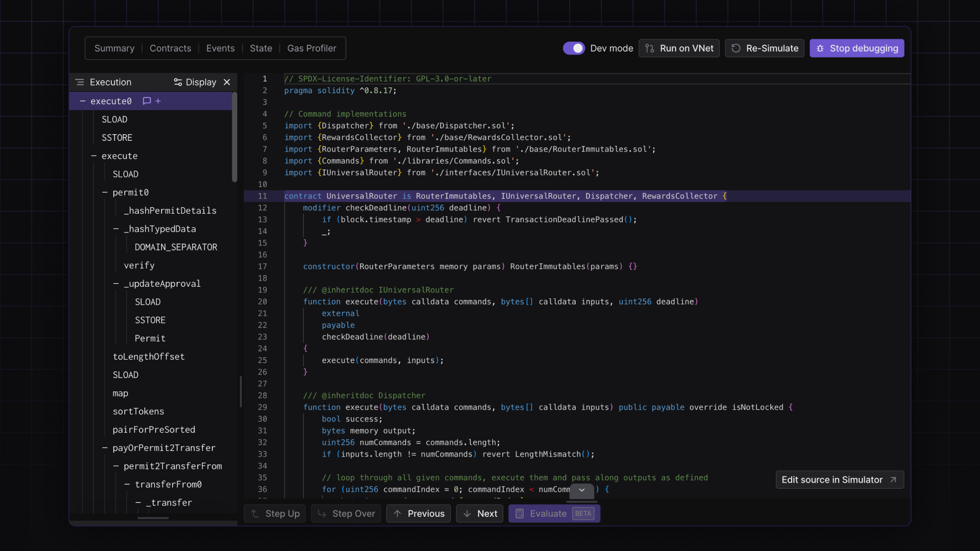Collapse the execute0 tree node
Viewport: 980px width, 551px height.
click(83, 101)
